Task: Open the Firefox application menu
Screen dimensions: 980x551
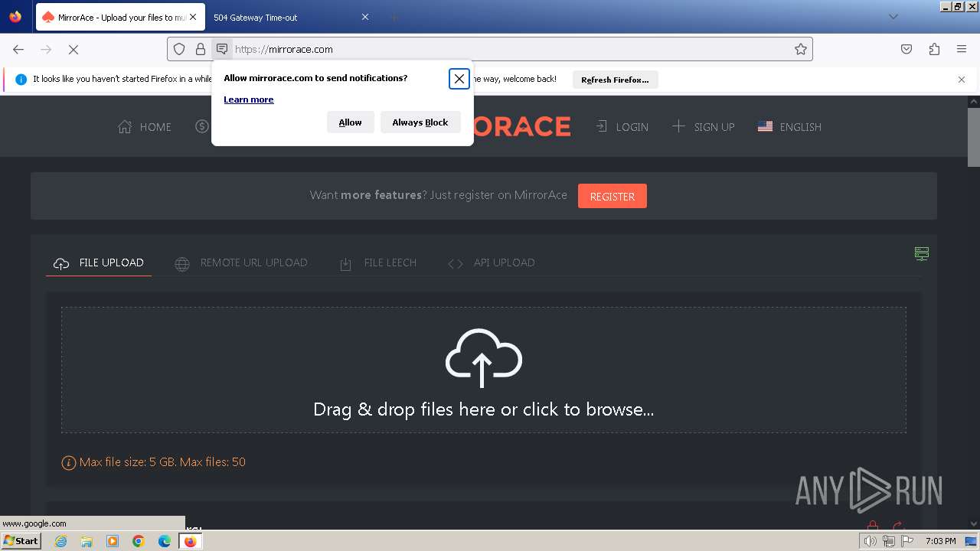Action: click(962, 49)
